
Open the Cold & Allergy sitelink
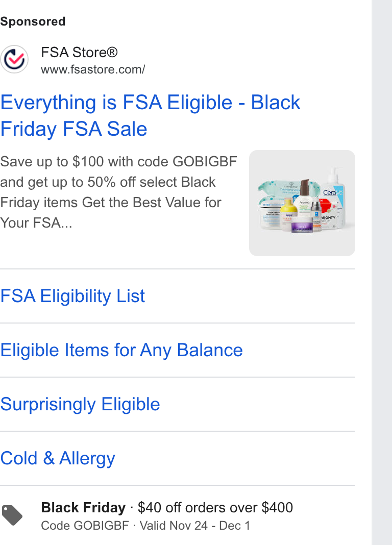point(57,458)
